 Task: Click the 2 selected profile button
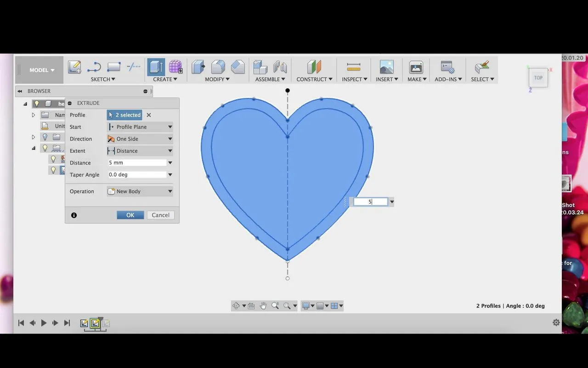(x=124, y=115)
